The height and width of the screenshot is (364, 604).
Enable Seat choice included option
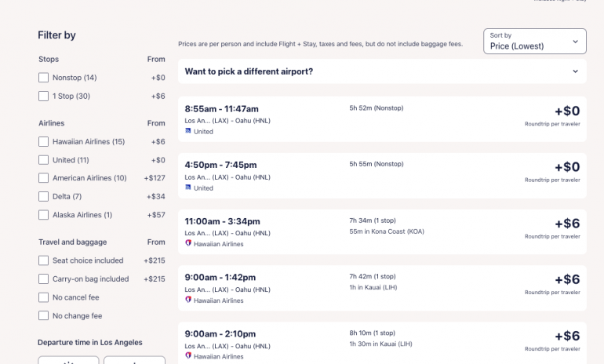pyautogui.click(x=44, y=260)
